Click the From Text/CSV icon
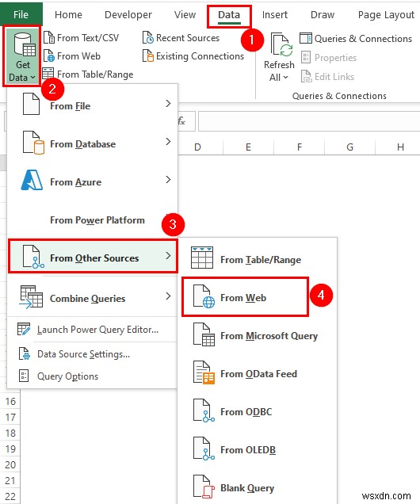The height and width of the screenshot is (504, 420). point(49,38)
